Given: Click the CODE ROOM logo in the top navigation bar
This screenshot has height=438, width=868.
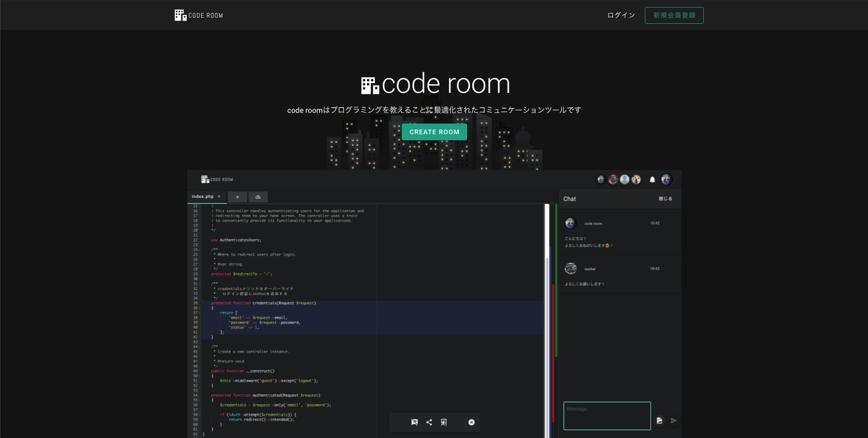Looking at the screenshot, I should (198, 15).
